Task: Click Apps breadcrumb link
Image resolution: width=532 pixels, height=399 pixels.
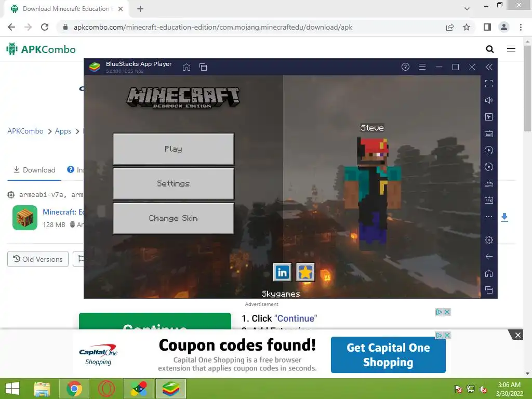Action: tap(63, 131)
